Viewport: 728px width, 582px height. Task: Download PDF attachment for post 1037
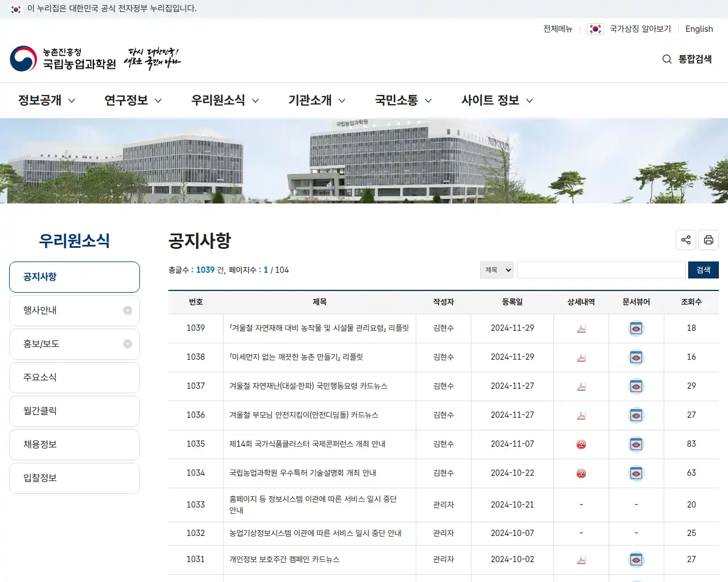coord(581,386)
